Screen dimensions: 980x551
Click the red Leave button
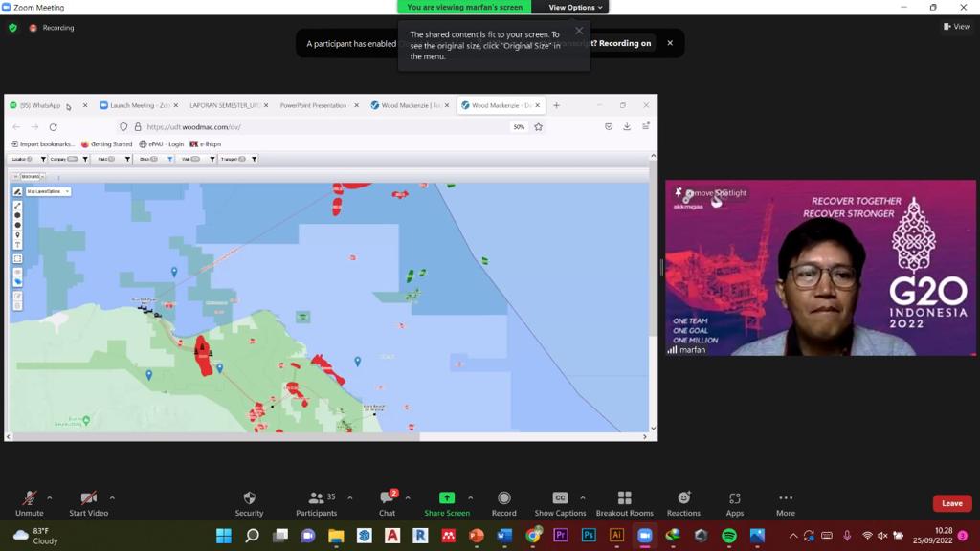tap(951, 503)
